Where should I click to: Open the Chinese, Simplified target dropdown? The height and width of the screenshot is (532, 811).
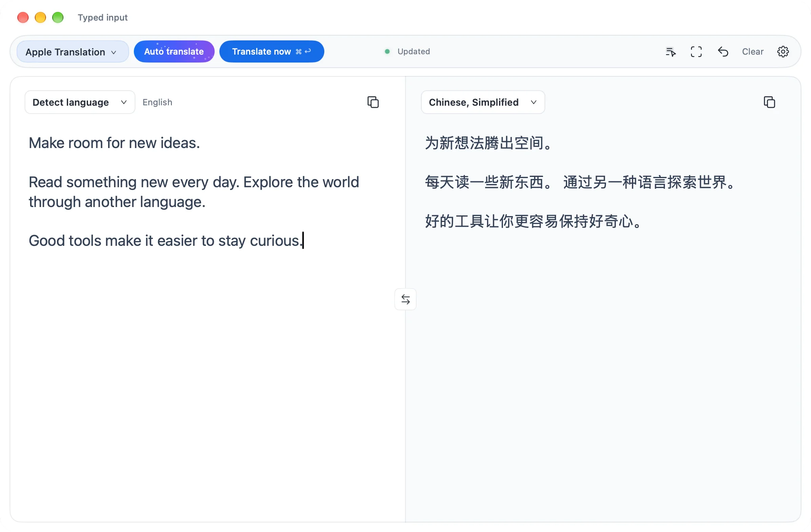point(483,102)
